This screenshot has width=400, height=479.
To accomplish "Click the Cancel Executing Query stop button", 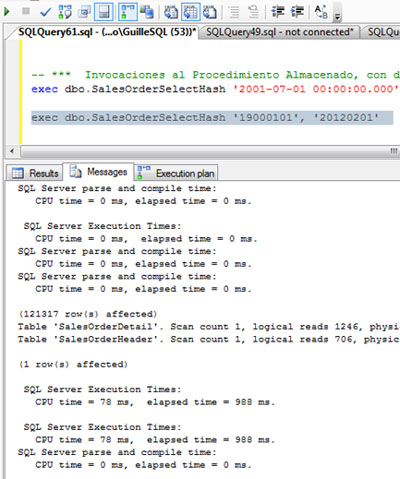I will [26, 11].
